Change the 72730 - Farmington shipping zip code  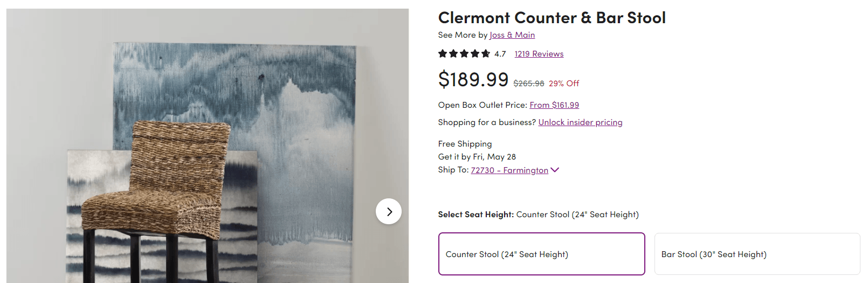[509, 170]
